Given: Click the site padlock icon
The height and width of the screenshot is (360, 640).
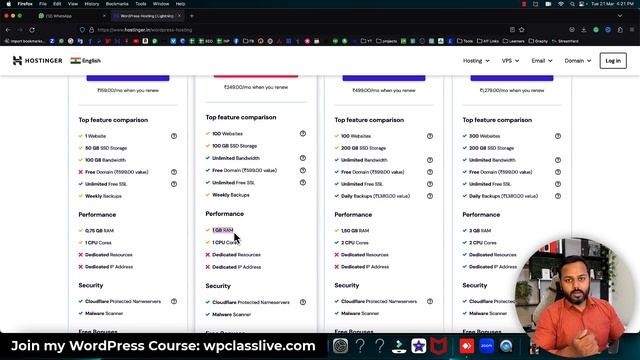Looking at the screenshot, I should pos(91,30).
